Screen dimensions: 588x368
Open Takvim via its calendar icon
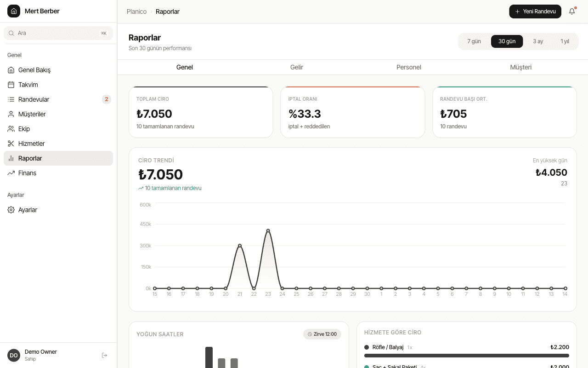click(11, 85)
